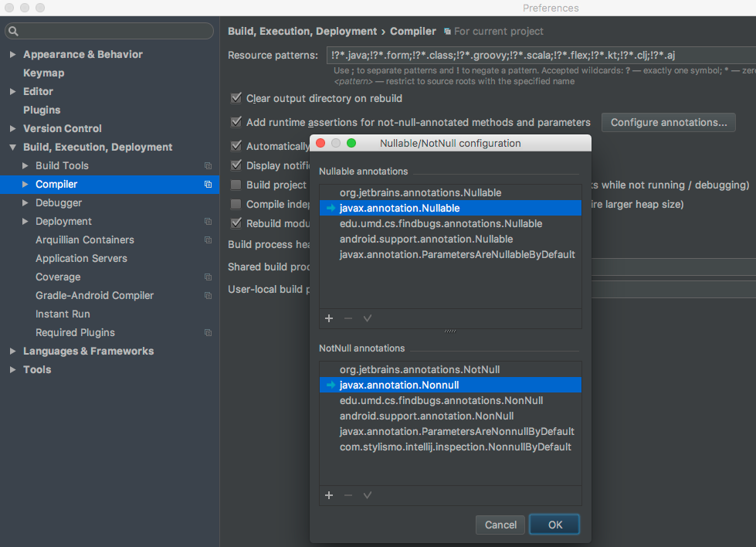The width and height of the screenshot is (756, 547).
Task: Select android.support.annotation.Nullable entry
Action: tap(450, 240)
